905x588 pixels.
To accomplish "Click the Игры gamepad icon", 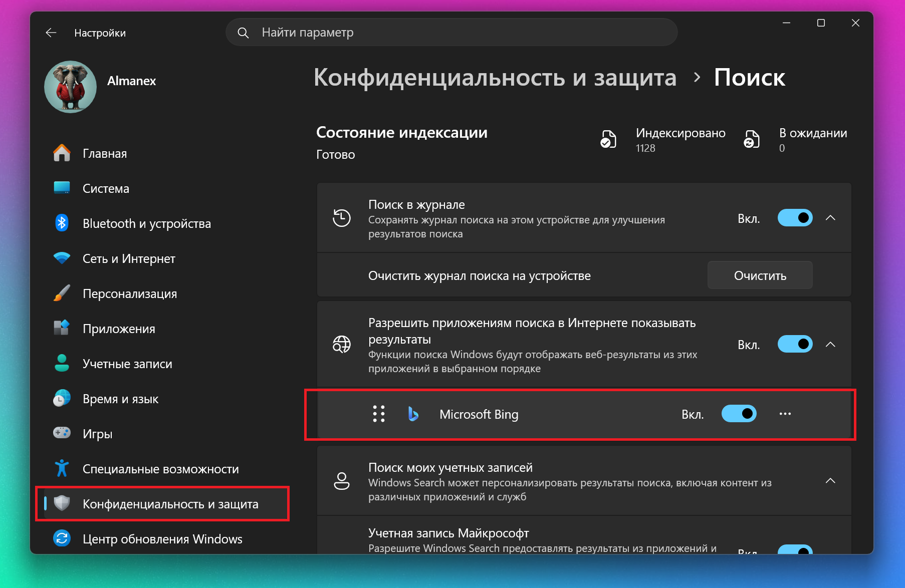I will coord(62,433).
